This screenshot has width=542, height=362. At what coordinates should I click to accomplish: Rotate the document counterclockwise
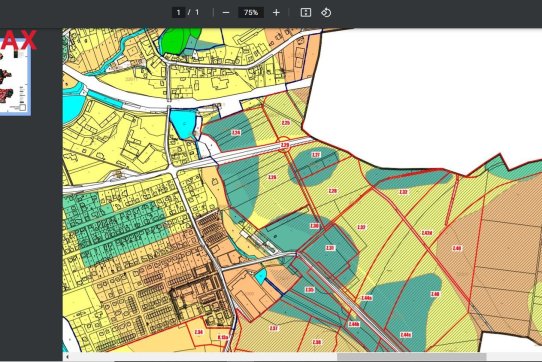[x=326, y=13]
